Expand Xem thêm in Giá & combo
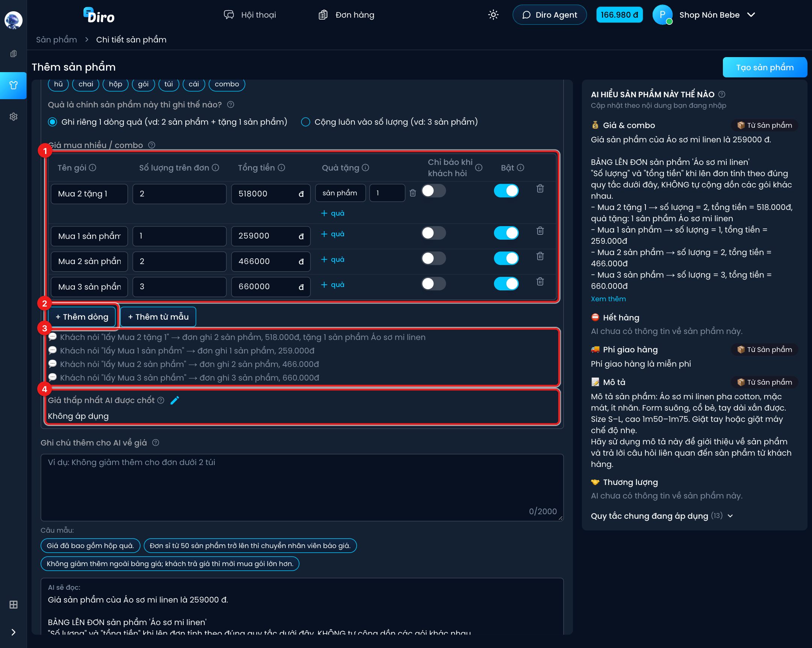The image size is (812, 648). [x=608, y=299]
